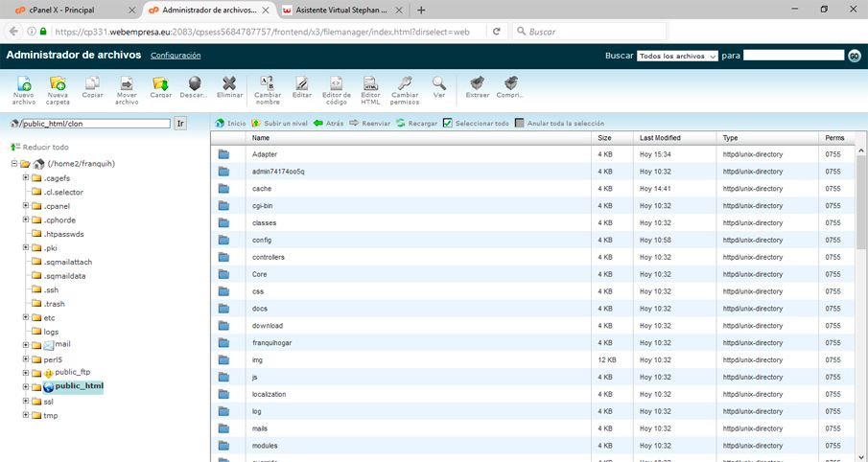Viewport: 868px width, 462px height.
Task: Focus the browser Buscar search box
Action: [589, 32]
